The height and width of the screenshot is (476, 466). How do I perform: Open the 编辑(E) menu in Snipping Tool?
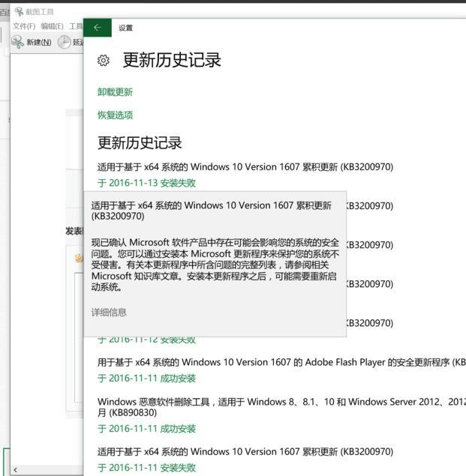pyautogui.click(x=52, y=26)
